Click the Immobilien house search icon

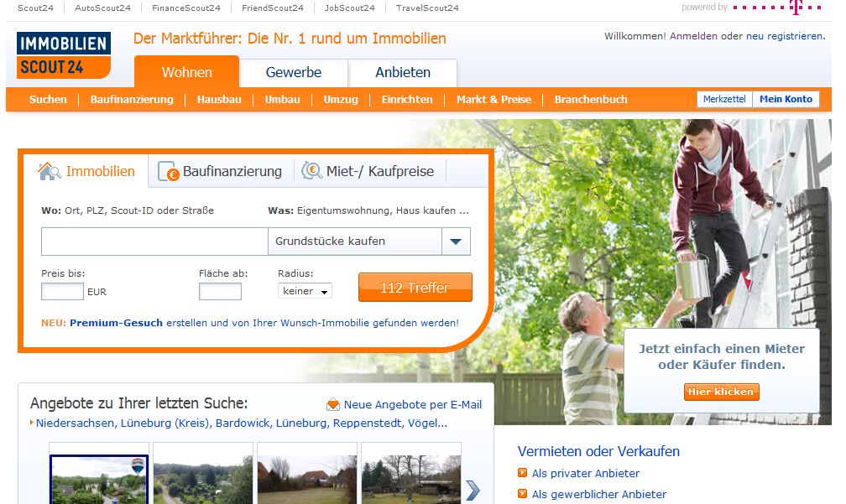(50, 171)
